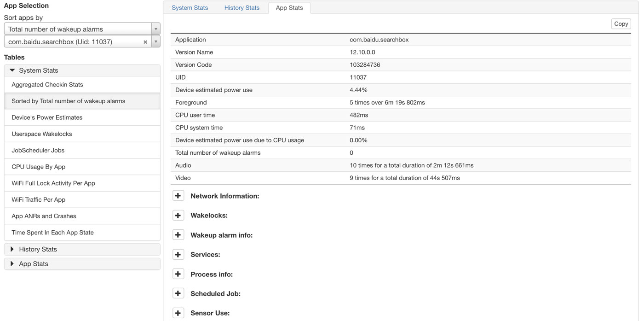644x321 pixels.
Task: Open the Device's Power Estimates table
Action: click(47, 117)
